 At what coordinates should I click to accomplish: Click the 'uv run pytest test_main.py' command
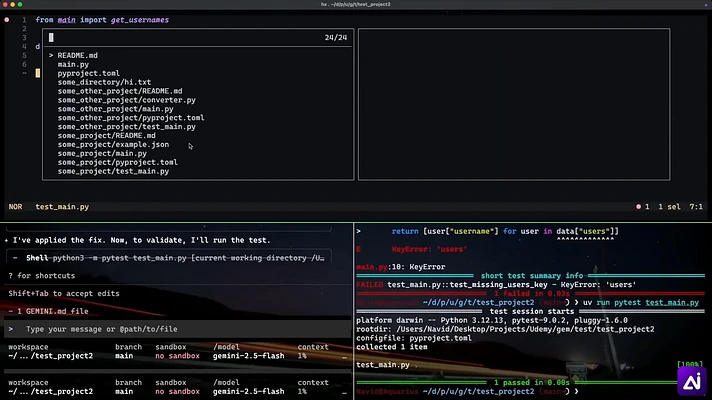641,302
